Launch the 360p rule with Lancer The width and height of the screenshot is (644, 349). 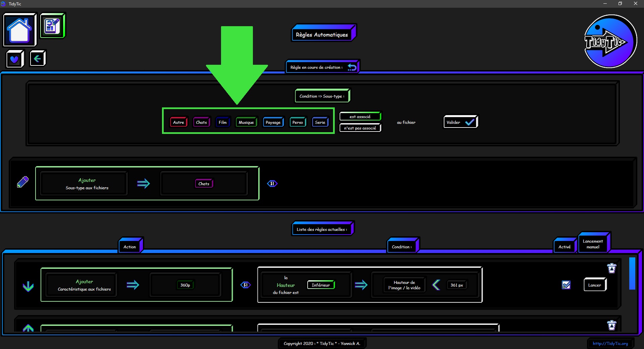click(595, 285)
